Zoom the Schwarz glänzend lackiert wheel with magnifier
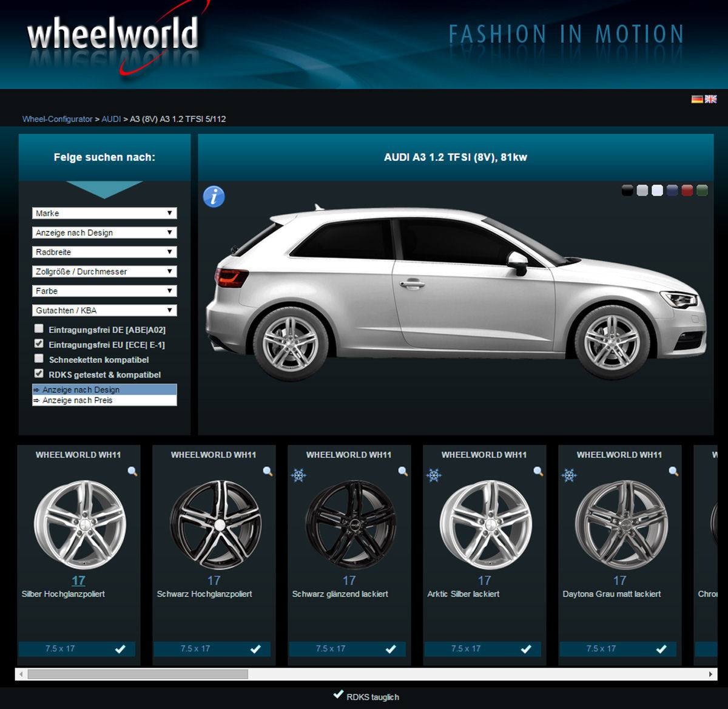728x709 pixels. [x=403, y=472]
